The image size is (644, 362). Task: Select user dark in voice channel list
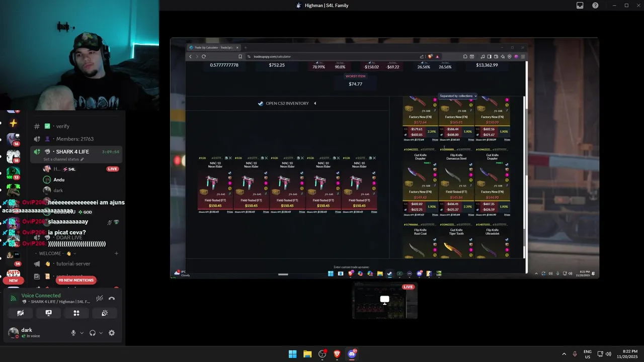point(58,191)
